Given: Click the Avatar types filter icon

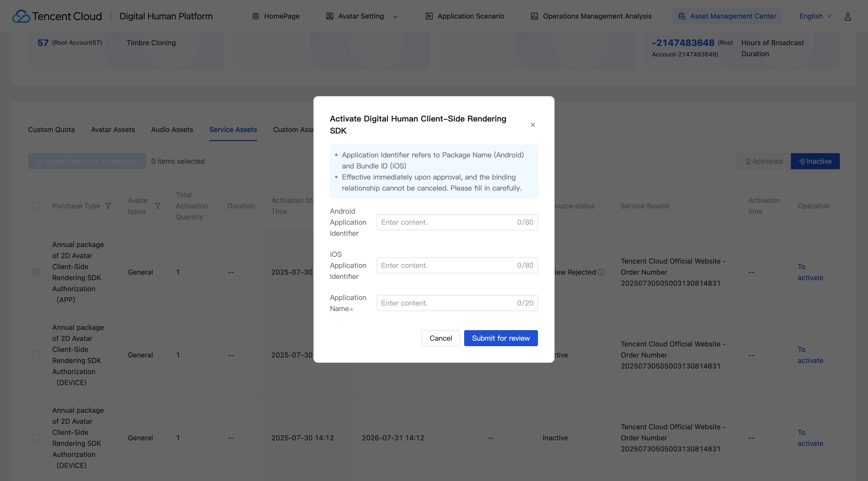Looking at the screenshot, I should tap(157, 206).
